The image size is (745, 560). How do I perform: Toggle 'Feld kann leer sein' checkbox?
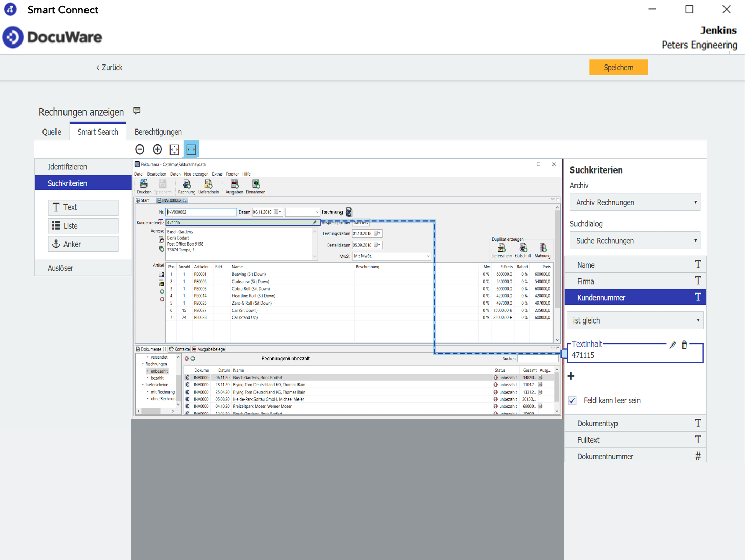(572, 401)
